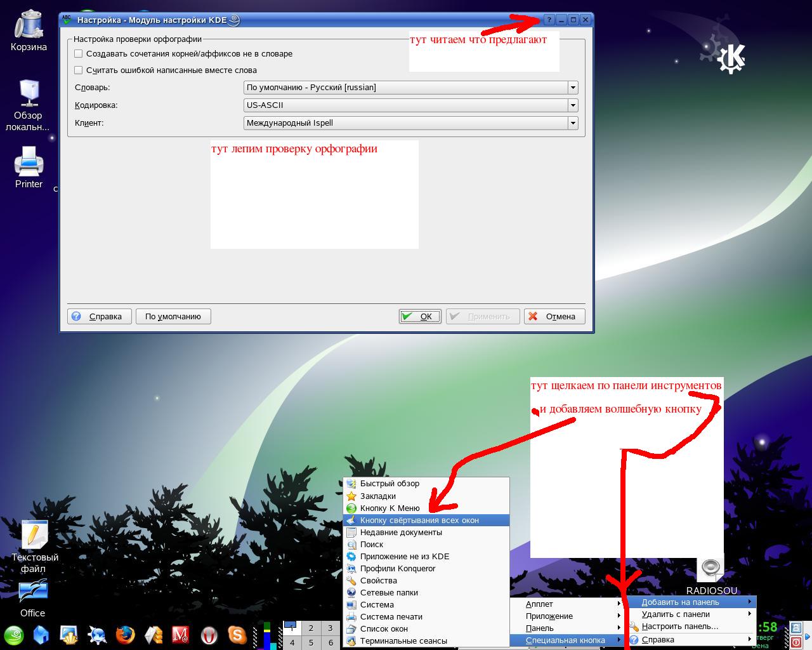Switch to virtual desktop 5 in pager

(x=311, y=642)
